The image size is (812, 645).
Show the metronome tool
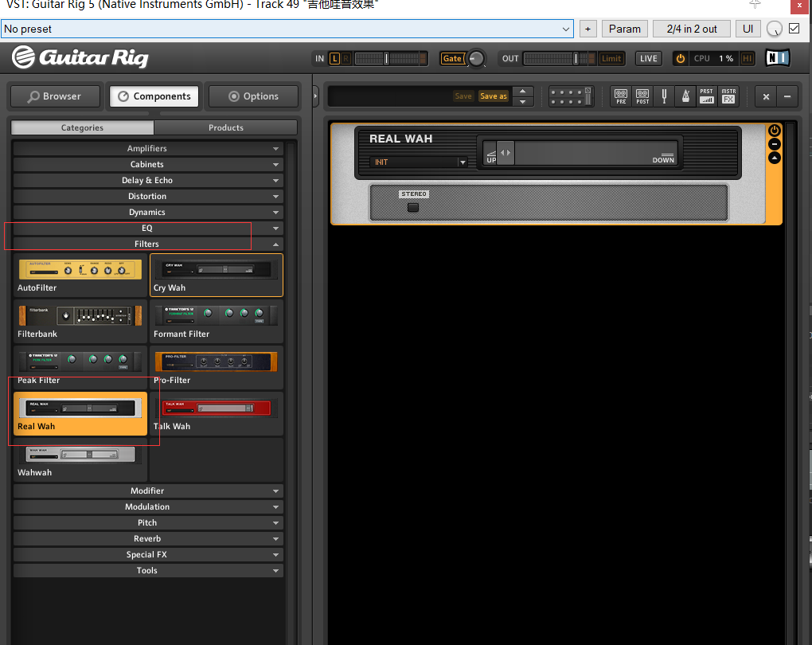[685, 96]
